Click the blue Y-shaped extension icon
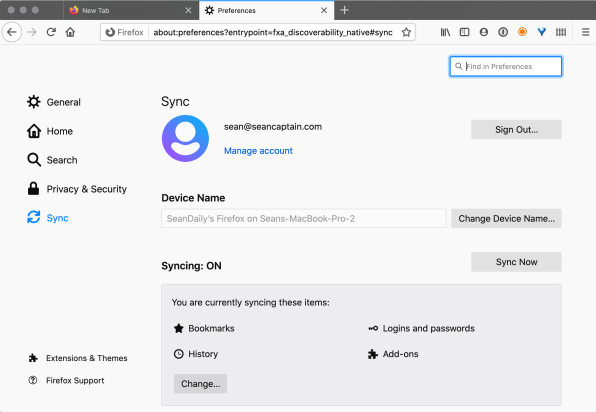The width and height of the screenshot is (596, 412). [x=542, y=32]
